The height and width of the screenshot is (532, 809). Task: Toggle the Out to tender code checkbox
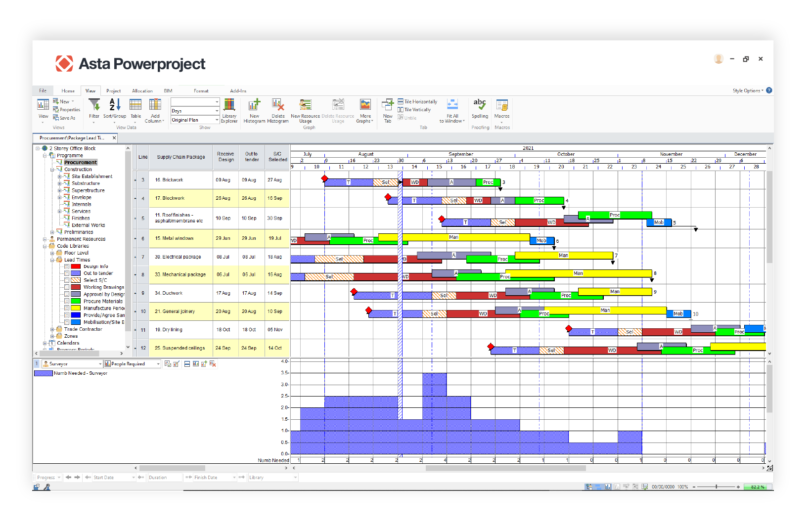(67, 273)
